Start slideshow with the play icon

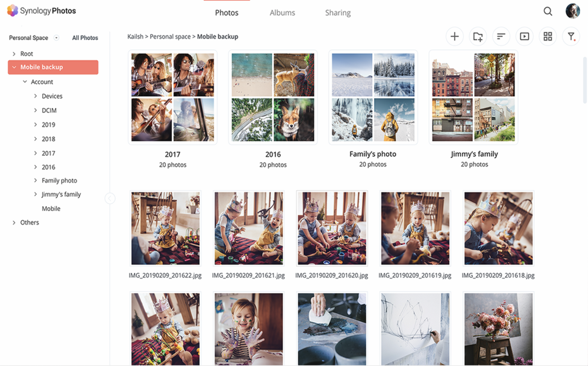pos(525,36)
